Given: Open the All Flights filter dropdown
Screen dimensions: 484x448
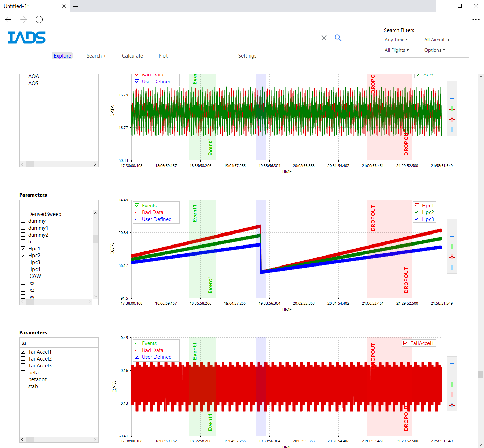Looking at the screenshot, I should point(396,50).
